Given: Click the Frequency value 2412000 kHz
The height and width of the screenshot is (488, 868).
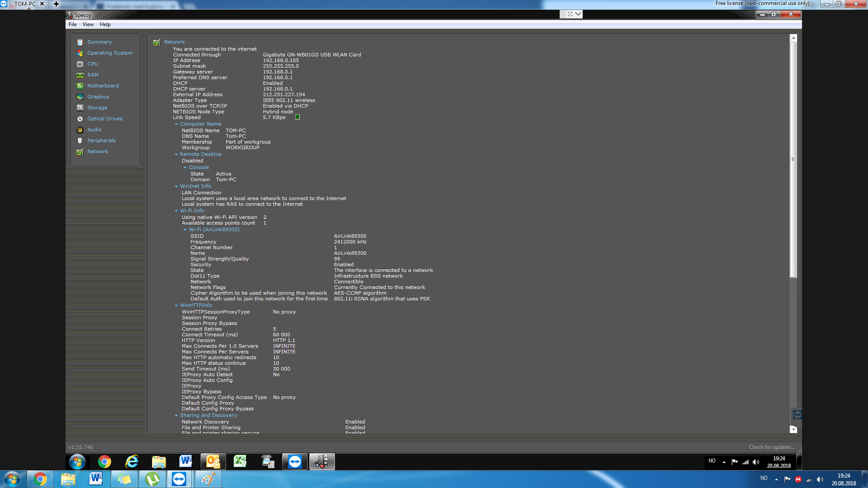Looking at the screenshot, I should (x=350, y=242).
